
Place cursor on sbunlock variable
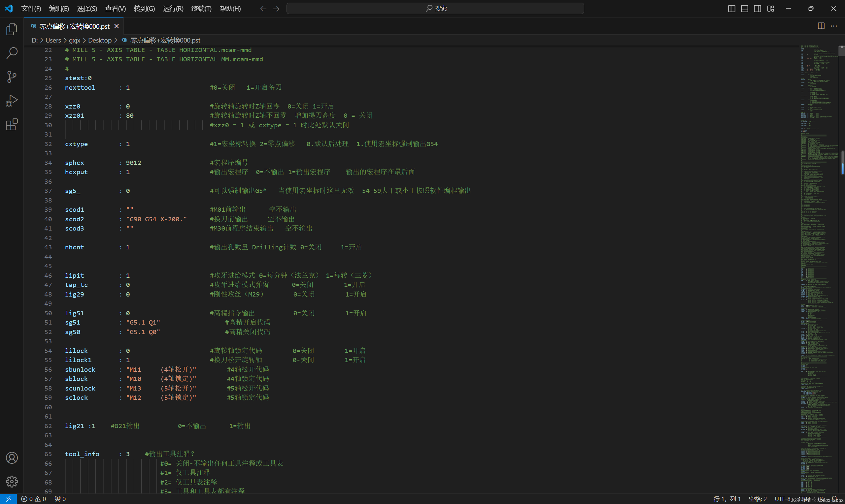(x=80, y=369)
